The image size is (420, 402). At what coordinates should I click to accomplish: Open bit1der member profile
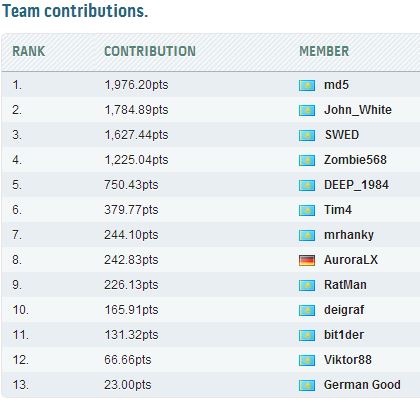[344, 335]
